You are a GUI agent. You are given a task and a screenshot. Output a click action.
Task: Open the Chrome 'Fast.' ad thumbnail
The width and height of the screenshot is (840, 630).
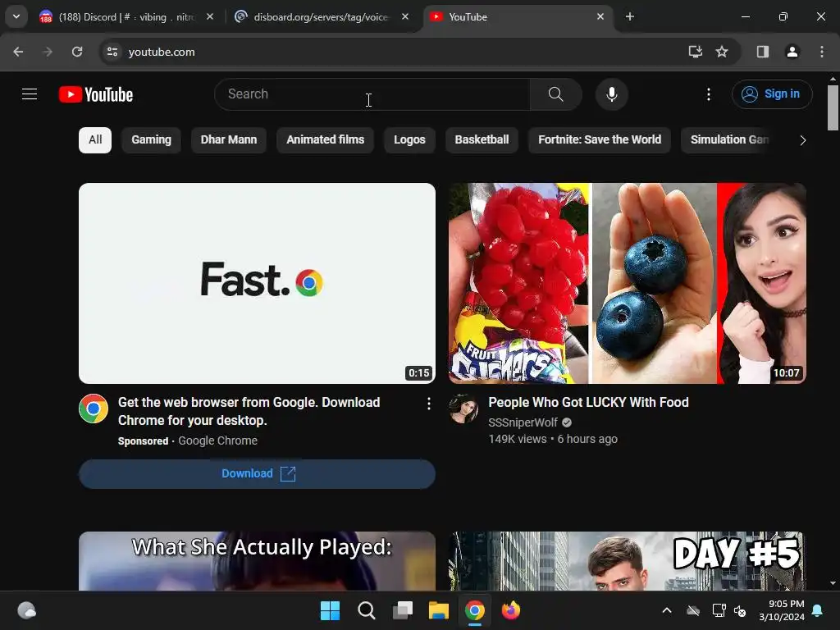[x=257, y=283]
